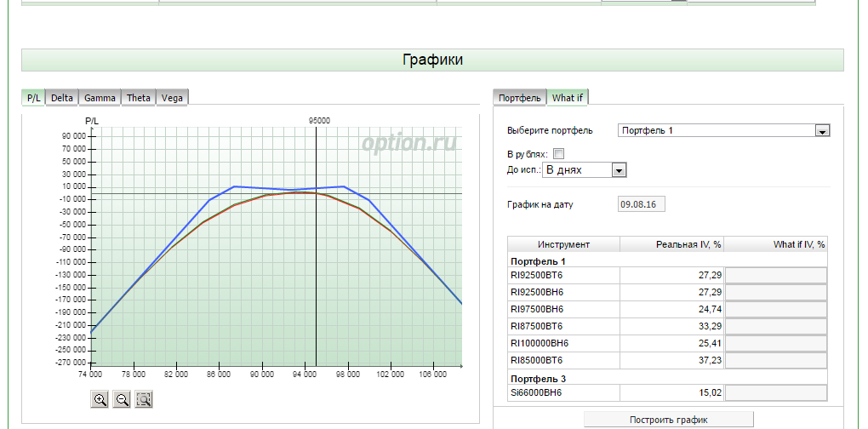The width and height of the screenshot is (868, 429).
Task: Select the RI97500BH6 instrument row
Action: click(668, 310)
